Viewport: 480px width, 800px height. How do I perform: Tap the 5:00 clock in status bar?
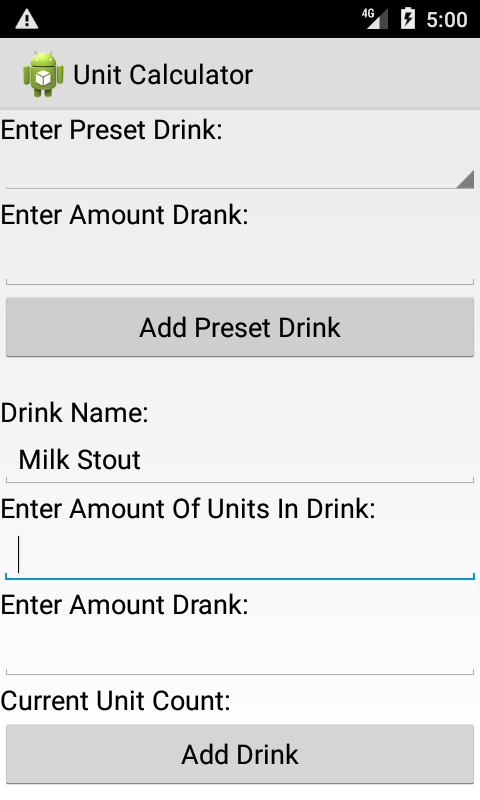pyautogui.click(x=447, y=20)
